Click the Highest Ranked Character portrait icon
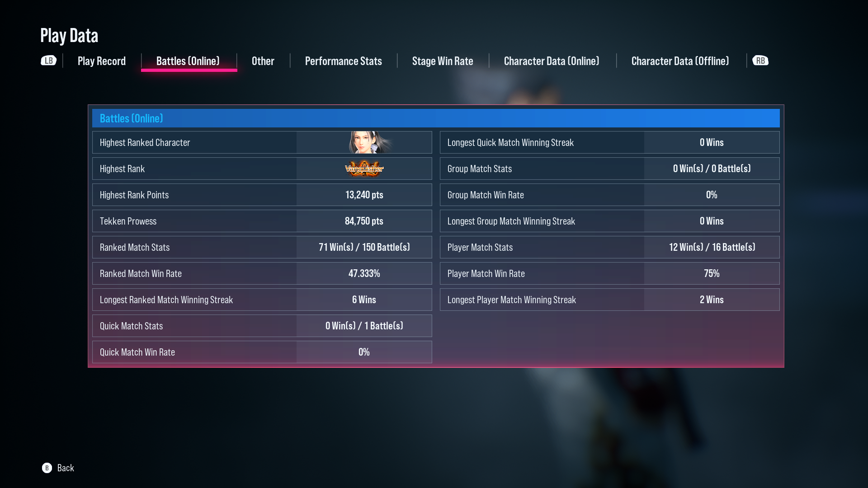Image resolution: width=868 pixels, height=488 pixels. tap(364, 142)
